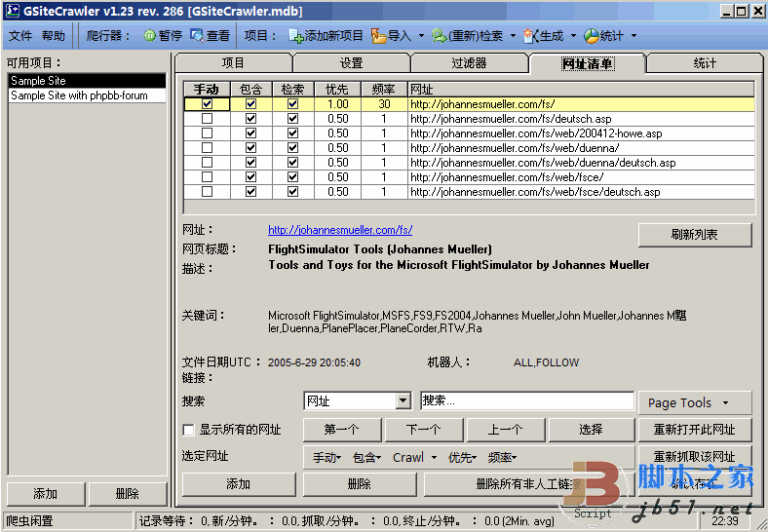768x532 pixels.
Task: Open the 文件 menu
Action: [20, 36]
